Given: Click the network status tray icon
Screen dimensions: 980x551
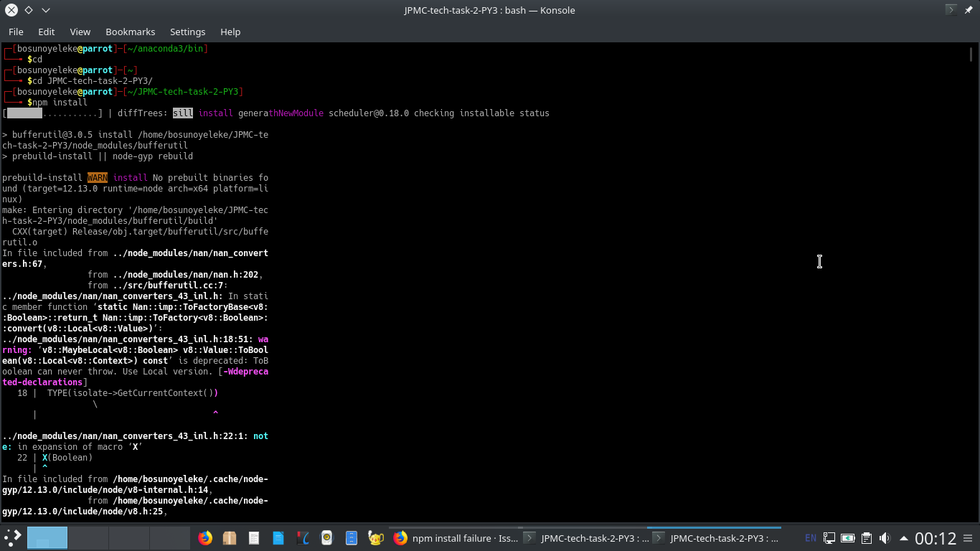Looking at the screenshot, I should (829, 537).
